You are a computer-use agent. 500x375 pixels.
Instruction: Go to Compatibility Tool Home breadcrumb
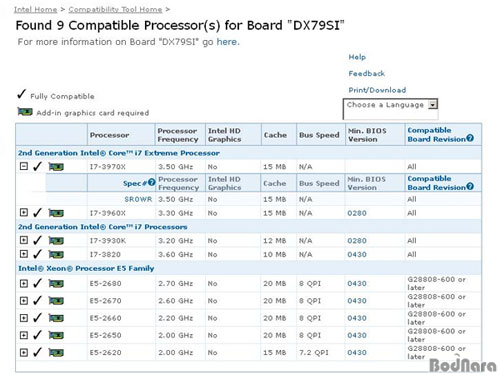[115, 10]
